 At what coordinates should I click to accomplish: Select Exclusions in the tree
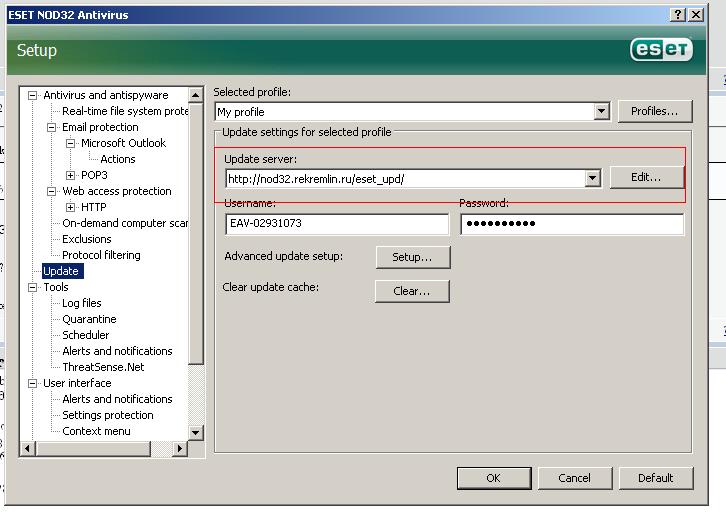[x=87, y=239]
